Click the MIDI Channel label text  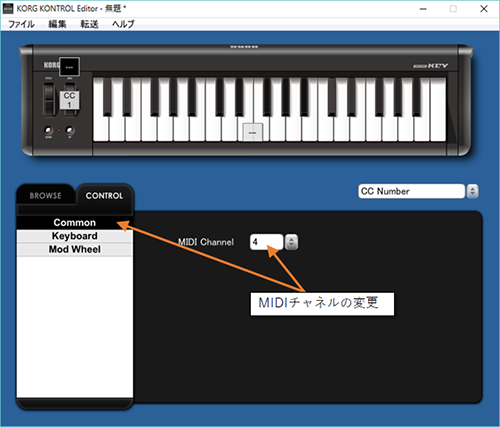206,242
